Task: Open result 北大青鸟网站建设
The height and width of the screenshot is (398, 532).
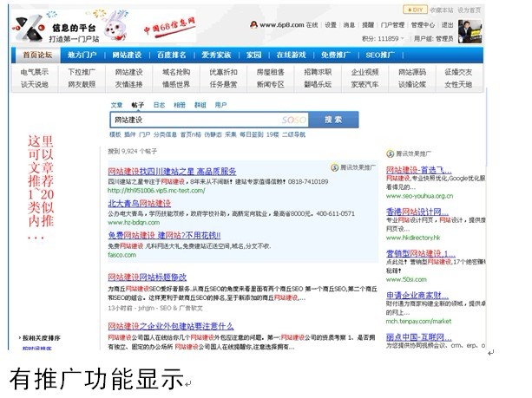Action: coord(140,204)
